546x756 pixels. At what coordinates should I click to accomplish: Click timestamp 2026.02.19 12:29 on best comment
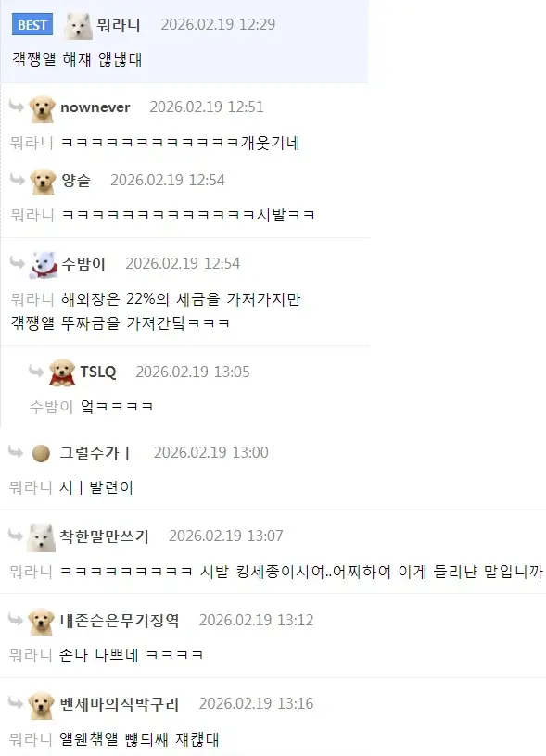[218, 25]
